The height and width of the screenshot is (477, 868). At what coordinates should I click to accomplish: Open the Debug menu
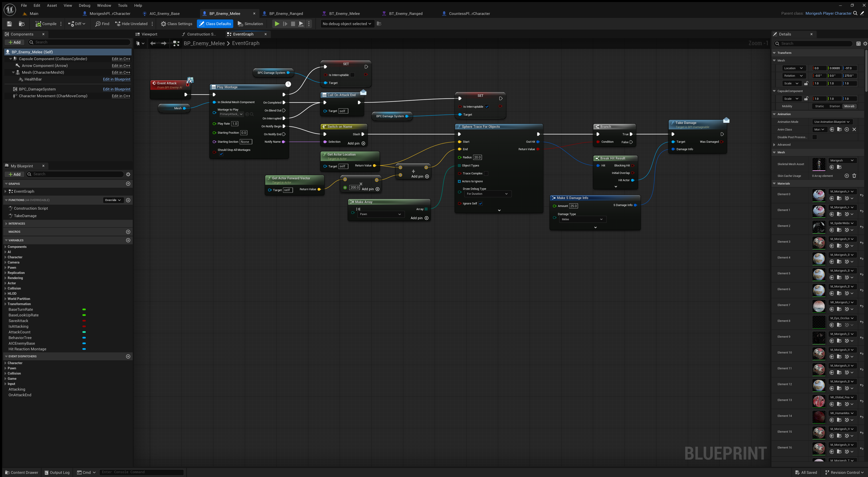[84, 5]
